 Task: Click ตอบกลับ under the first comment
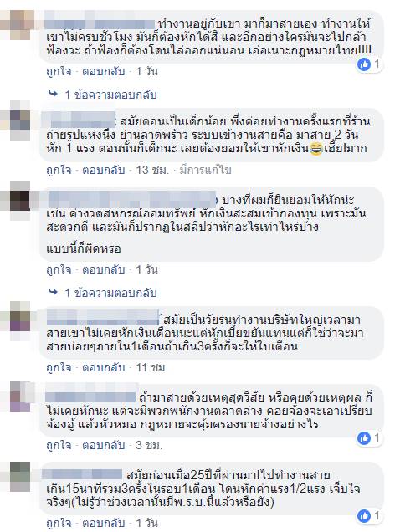[104, 71]
